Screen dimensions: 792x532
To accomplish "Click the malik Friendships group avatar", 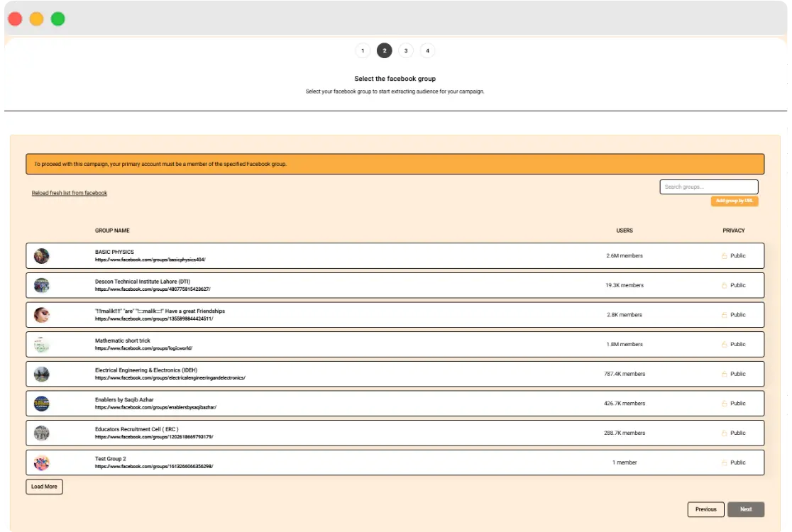I will [41, 315].
